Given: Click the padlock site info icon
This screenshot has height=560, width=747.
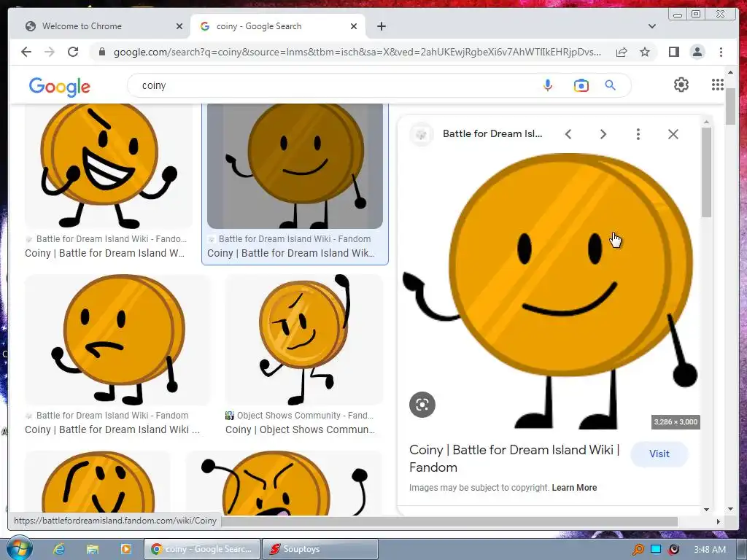Looking at the screenshot, I should coord(101,52).
